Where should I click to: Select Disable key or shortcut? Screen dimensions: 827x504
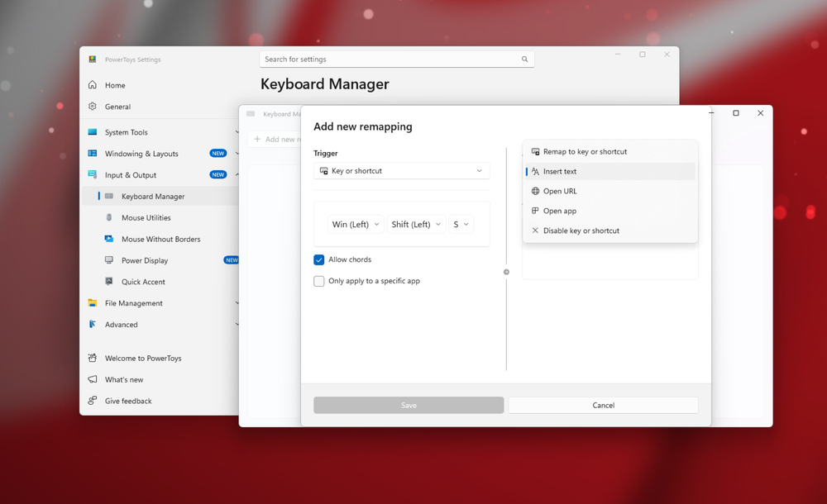tap(610, 231)
